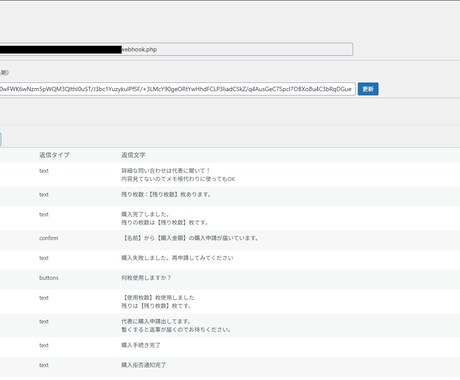Select the 'buttons' reply type cell

[49, 278]
